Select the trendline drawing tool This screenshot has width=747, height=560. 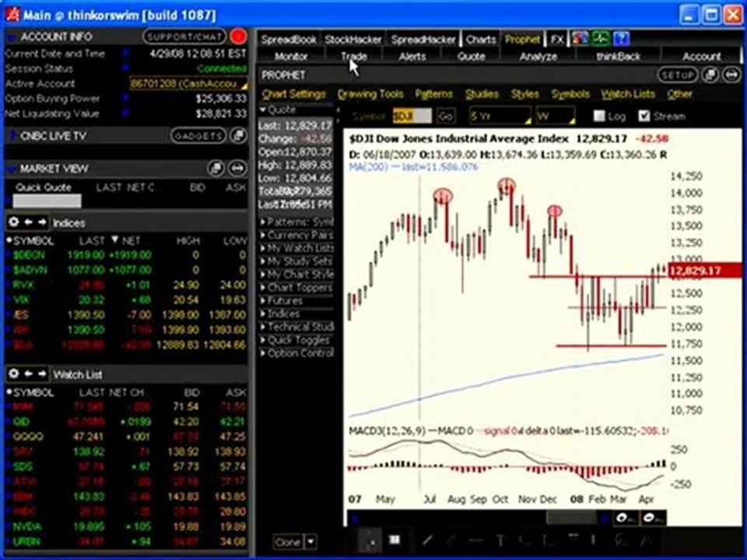point(427,540)
